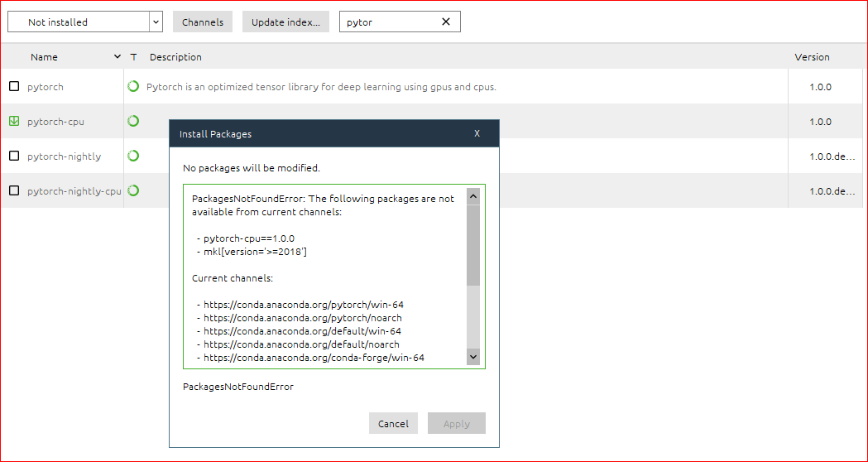This screenshot has width=868, height=462.
Task: Open the Not installed filter dropdown
Action: [156, 22]
